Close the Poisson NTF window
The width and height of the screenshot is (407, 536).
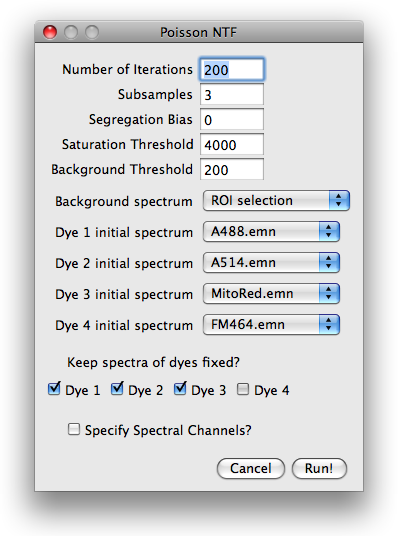50,32
